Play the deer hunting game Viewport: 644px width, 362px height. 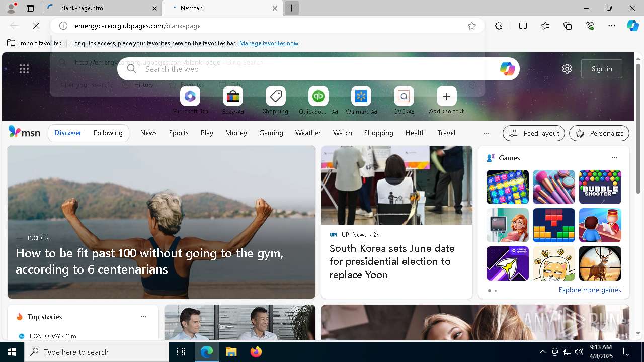[600, 263]
